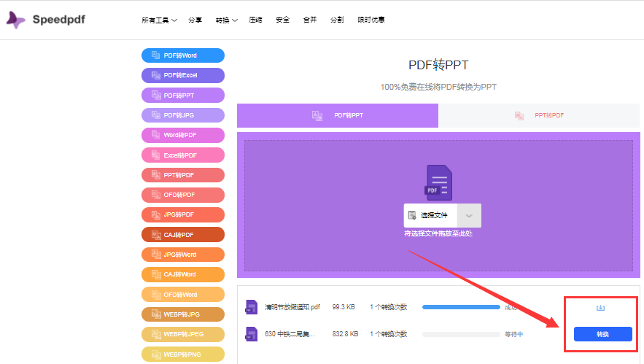Click 1 个转换次数 in the 630 file row
This screenshot has width=644, height=364.
[x=388, y=334]
